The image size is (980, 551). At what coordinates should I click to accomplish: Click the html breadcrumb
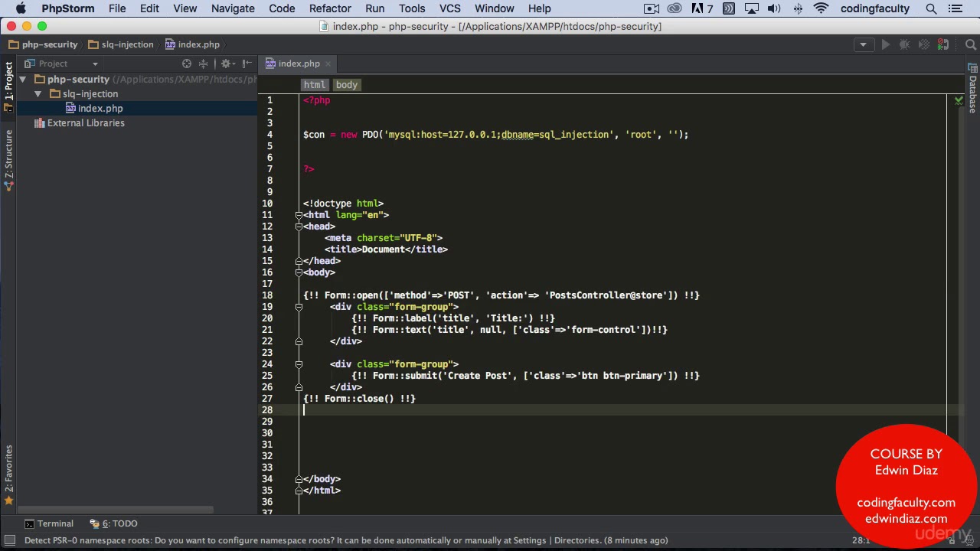[314, 85]
